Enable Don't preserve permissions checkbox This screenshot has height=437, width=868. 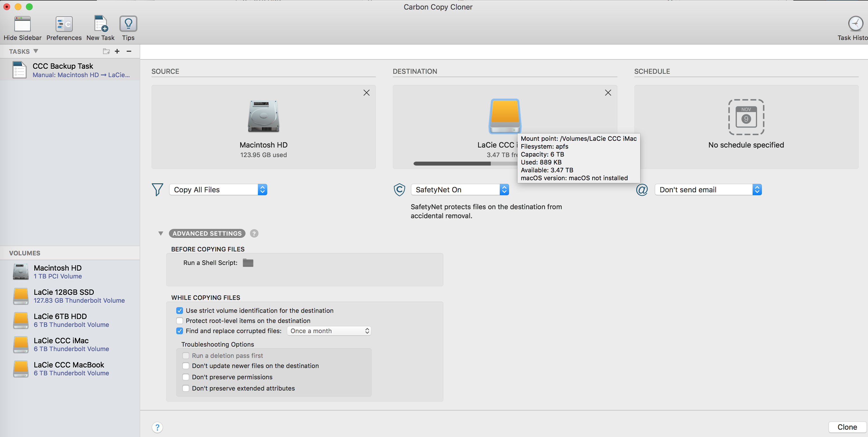[186, 377]
